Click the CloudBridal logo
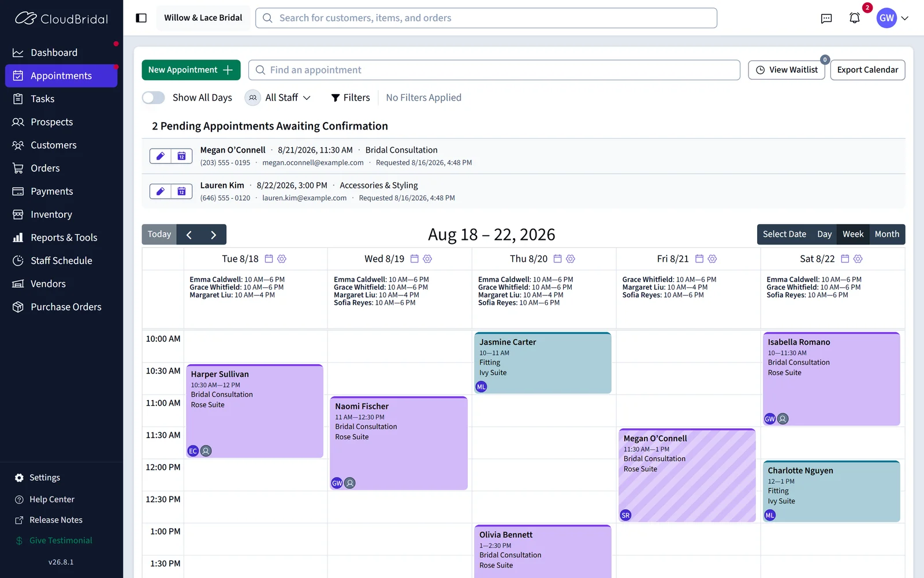 coord(61,18)
